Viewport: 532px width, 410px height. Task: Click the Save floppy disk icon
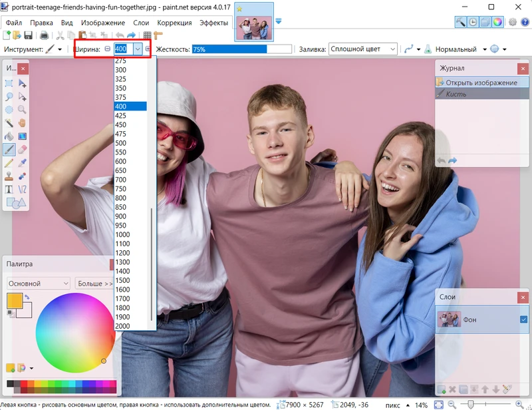tap(28, 35)
